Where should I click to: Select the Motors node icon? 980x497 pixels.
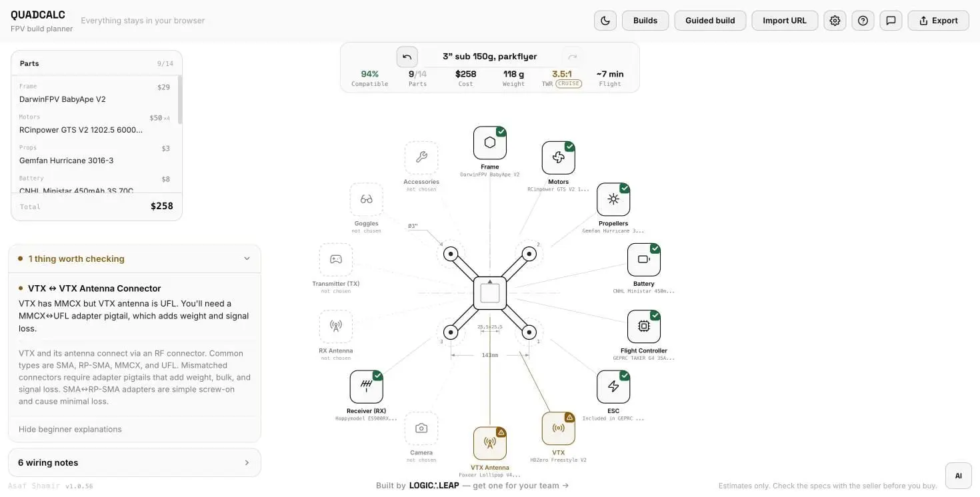click(x=559, y=157)
